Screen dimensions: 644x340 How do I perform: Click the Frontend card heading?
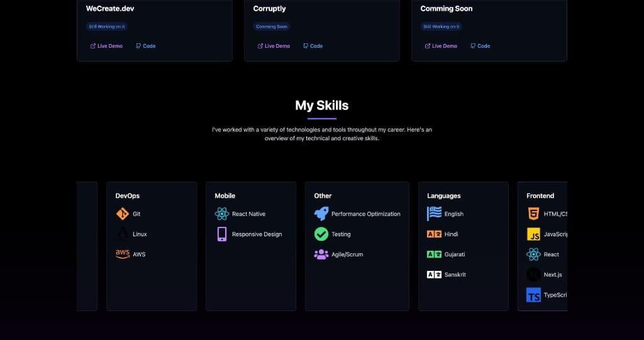(540, 196)
